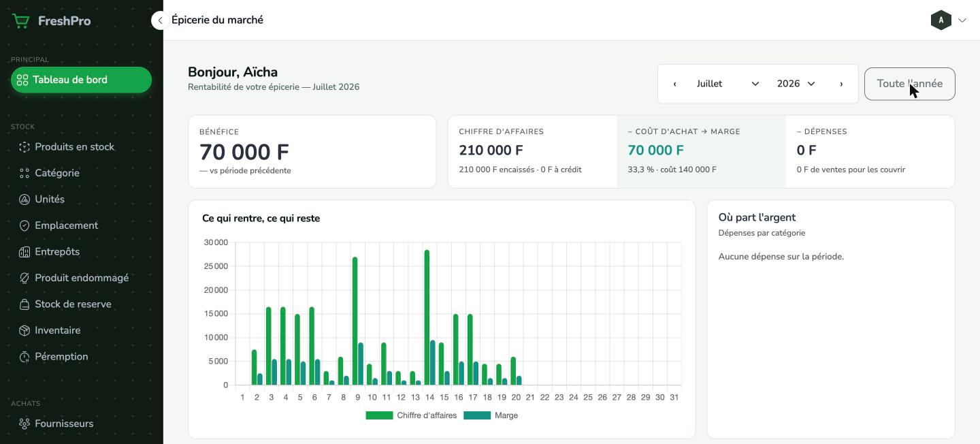Select the Bénéfice 70 000 F card
The height and width of the screenshot is (444, 980).
tap(312, 152)
